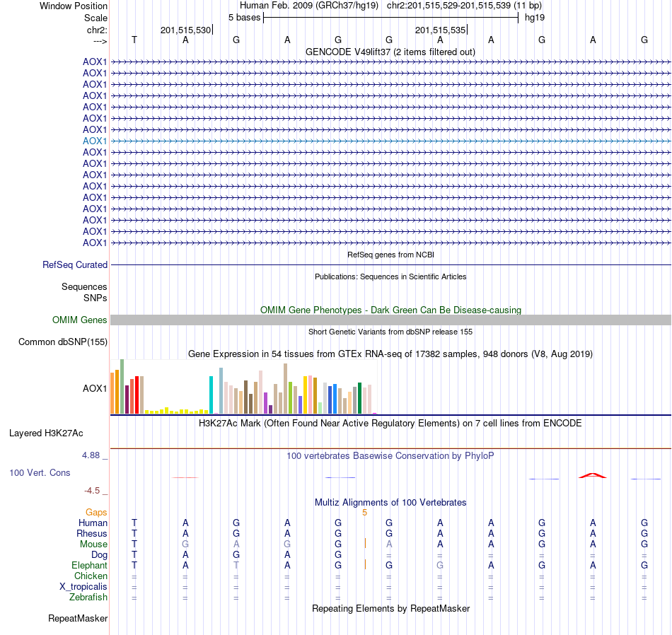The width and height of the screenshot is (672, 635).
Task: Click the X_tropicalis species label
Action: (x=83, y=587)
